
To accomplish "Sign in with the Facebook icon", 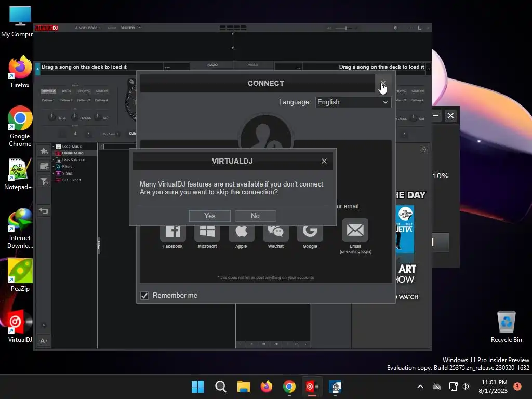I will (172, 234).
